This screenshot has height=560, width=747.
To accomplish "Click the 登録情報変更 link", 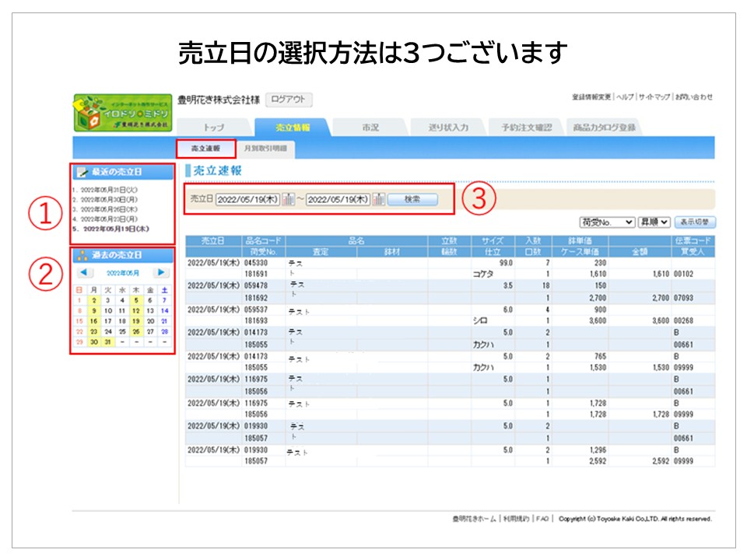I will [x=591, y=97].
